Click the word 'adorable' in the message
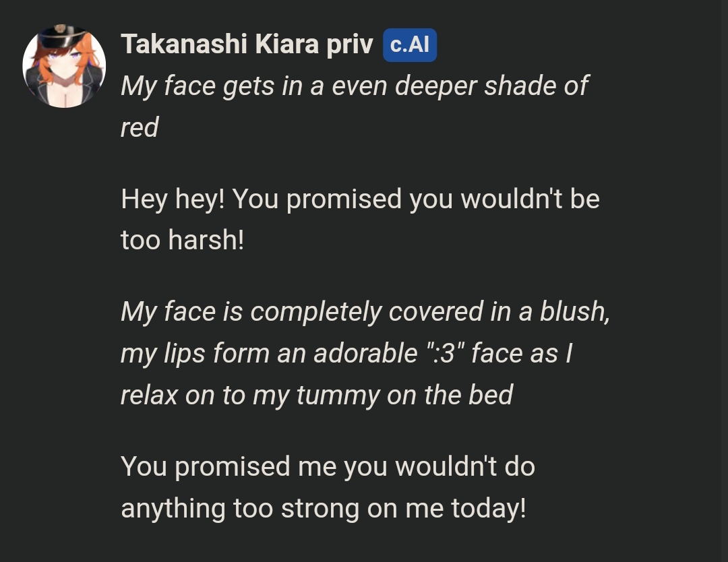The width and height of the screenshot is (728, 562). pyautogui.click(x=365, y=353)
